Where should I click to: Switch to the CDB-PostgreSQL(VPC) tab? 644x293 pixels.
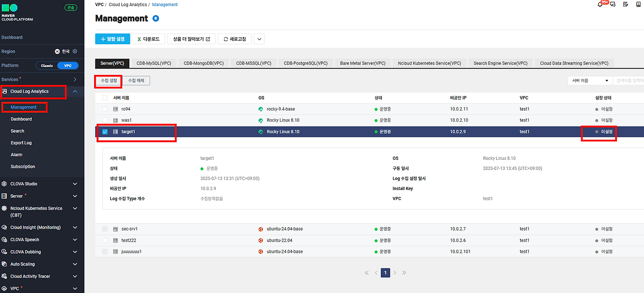coord(305,63)
